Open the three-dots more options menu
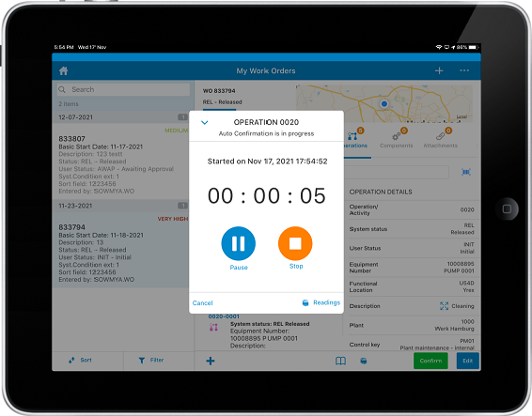 (x=464, y=70)
